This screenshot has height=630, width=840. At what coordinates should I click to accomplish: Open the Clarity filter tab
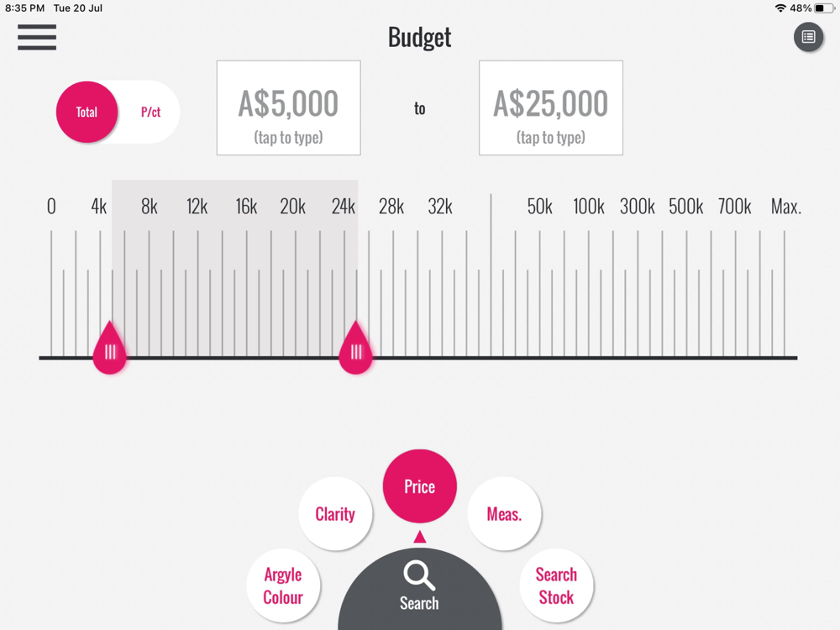[x=335, y=514]
